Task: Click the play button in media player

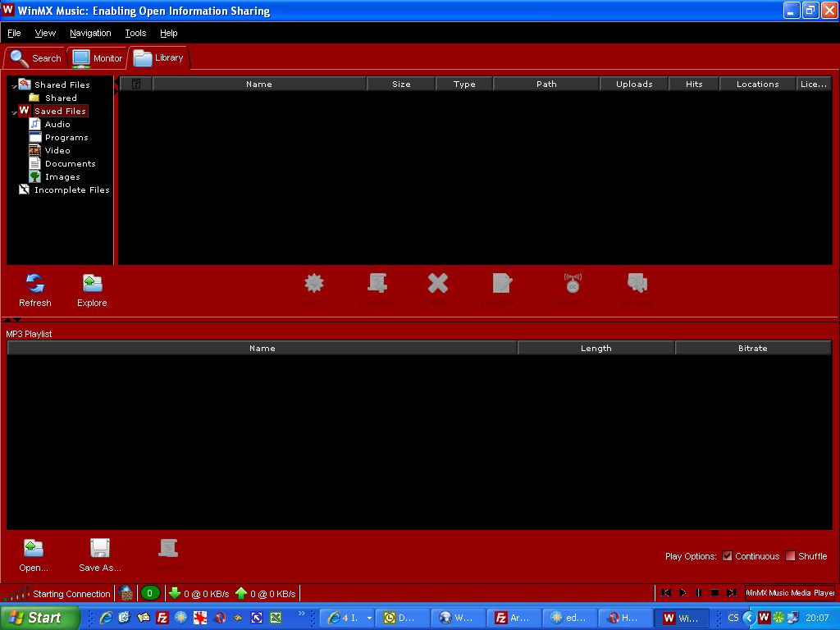Action: click(x=682, y=592)
